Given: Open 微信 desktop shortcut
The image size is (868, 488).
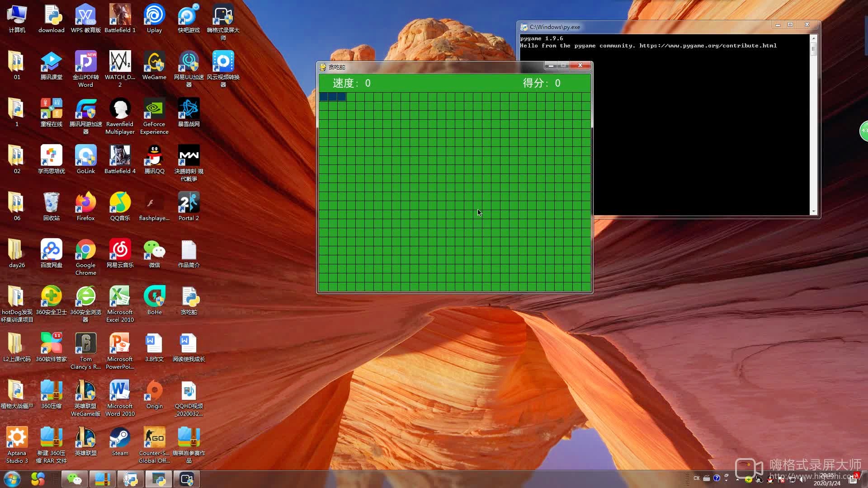Looking at the screenshot, I should [154, 254].
